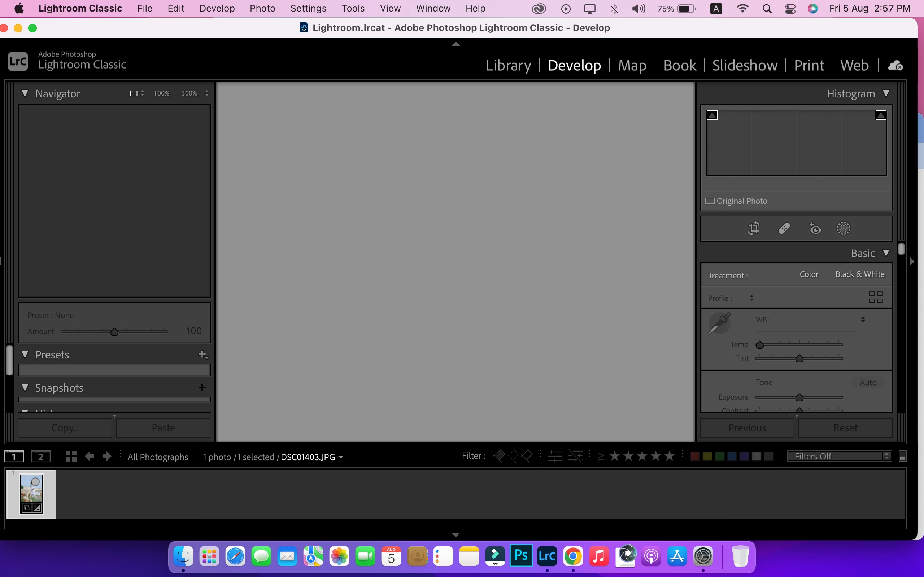
Task: Enable the Original Photo checkbox
Action: coord(710,201)
